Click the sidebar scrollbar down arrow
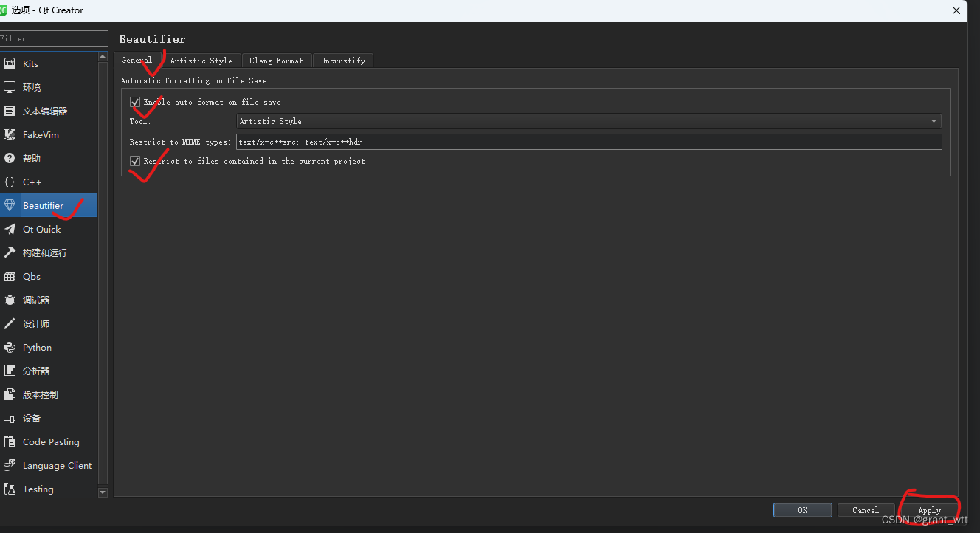Viewport: 980px width, 533px height. pyautogui.click(x=103, y=492)
